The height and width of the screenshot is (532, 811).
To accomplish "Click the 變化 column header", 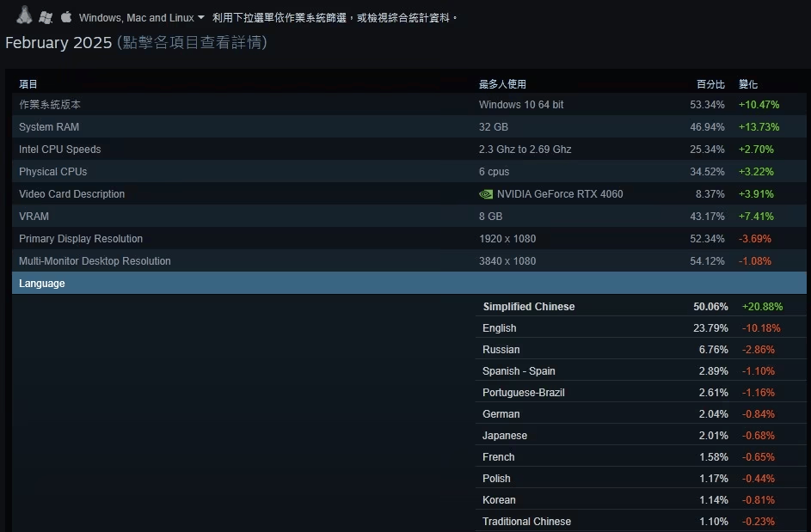I will pyautogui.click(x=748, y=84).
